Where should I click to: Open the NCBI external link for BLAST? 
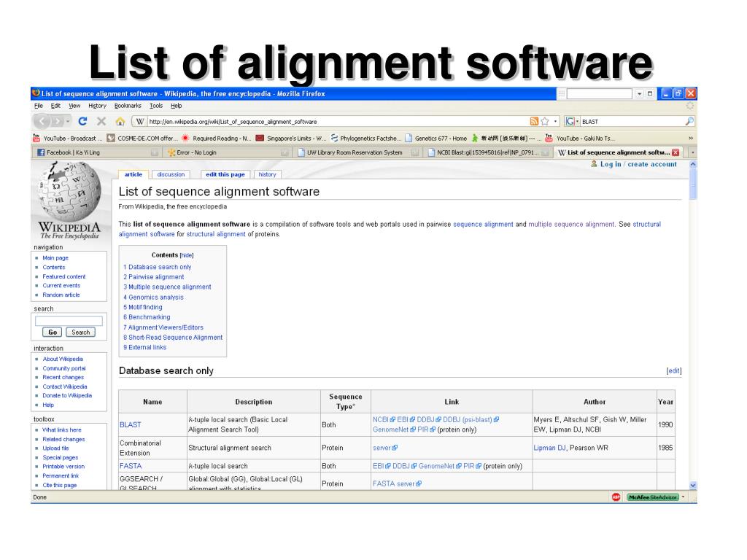(384, 419)
